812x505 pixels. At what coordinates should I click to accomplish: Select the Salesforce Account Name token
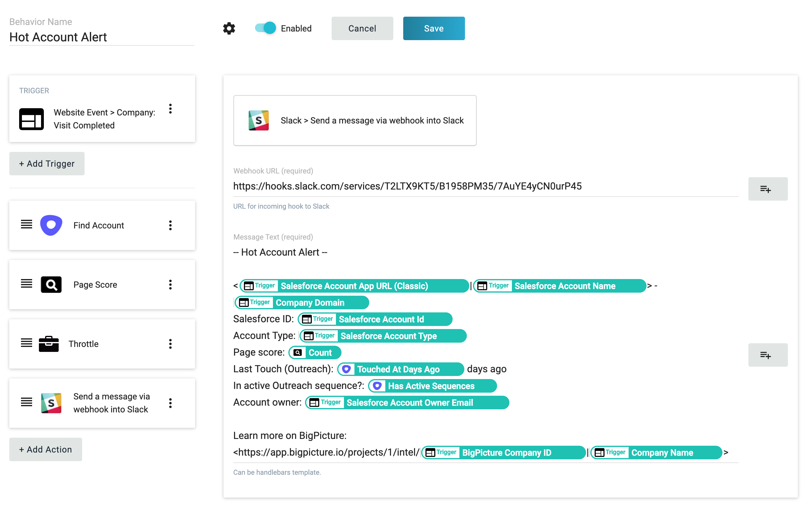(560, 286)
